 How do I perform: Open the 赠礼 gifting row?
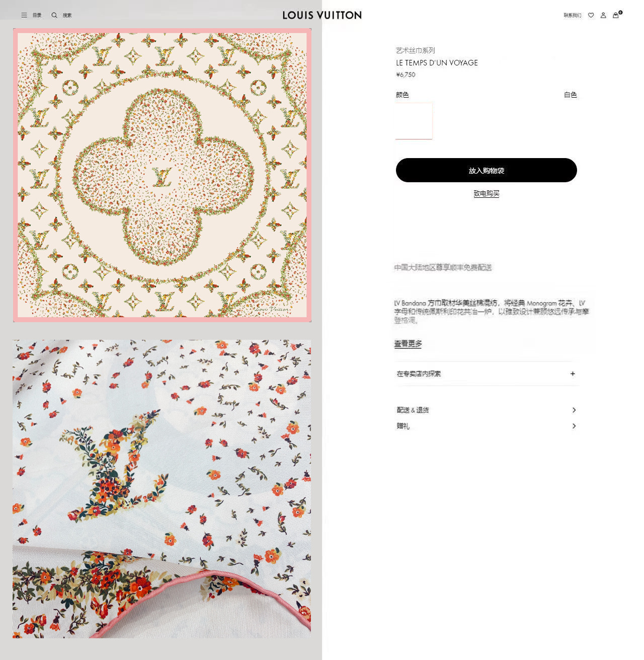[487, 426]
